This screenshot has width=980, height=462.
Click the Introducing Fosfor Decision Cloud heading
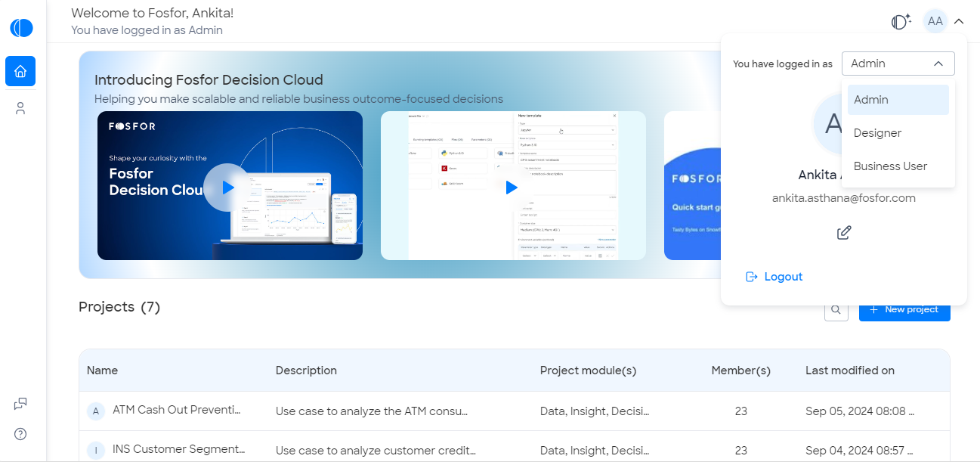pos(209,79)
